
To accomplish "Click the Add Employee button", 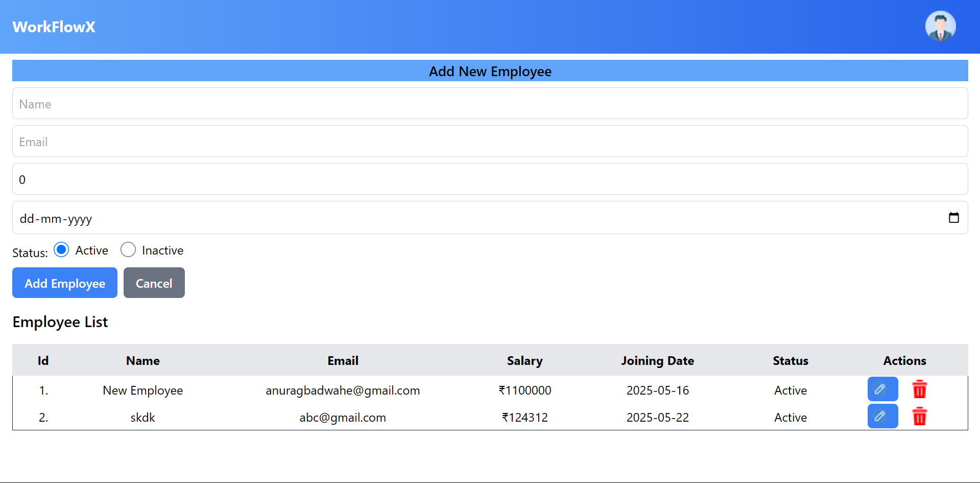I will (x=65, y=283).
